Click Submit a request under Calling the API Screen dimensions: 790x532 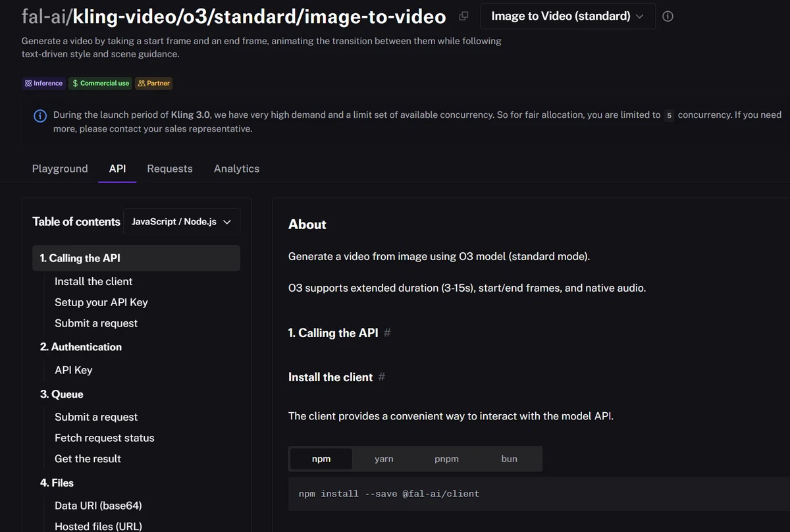(96, 323)
